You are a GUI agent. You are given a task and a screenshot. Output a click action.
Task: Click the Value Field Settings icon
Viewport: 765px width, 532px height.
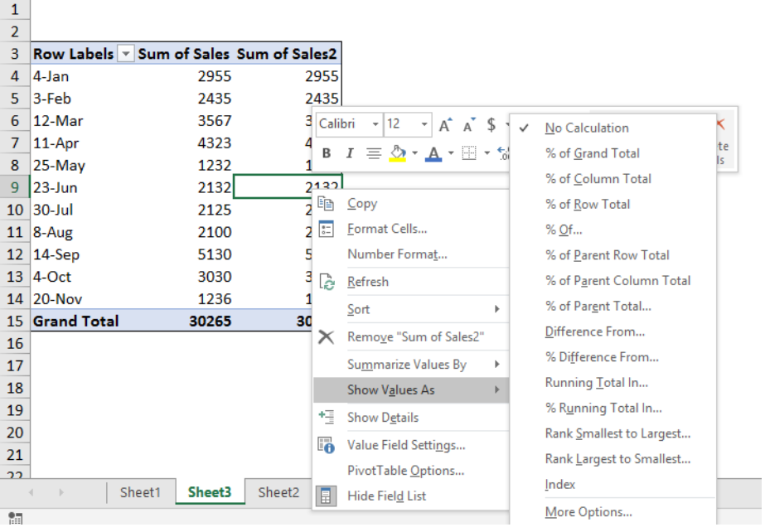coord(326,445)
